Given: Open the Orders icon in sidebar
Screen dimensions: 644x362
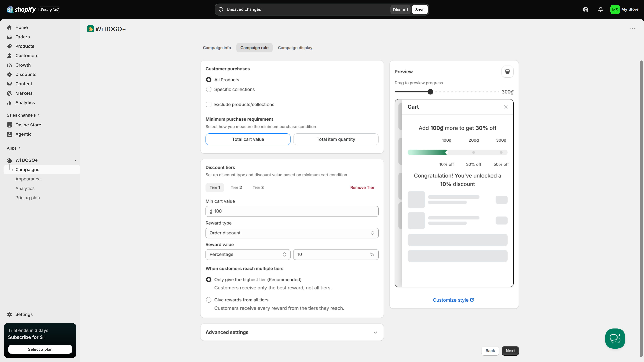Looking at the screenshot, I should pos(10,37).
